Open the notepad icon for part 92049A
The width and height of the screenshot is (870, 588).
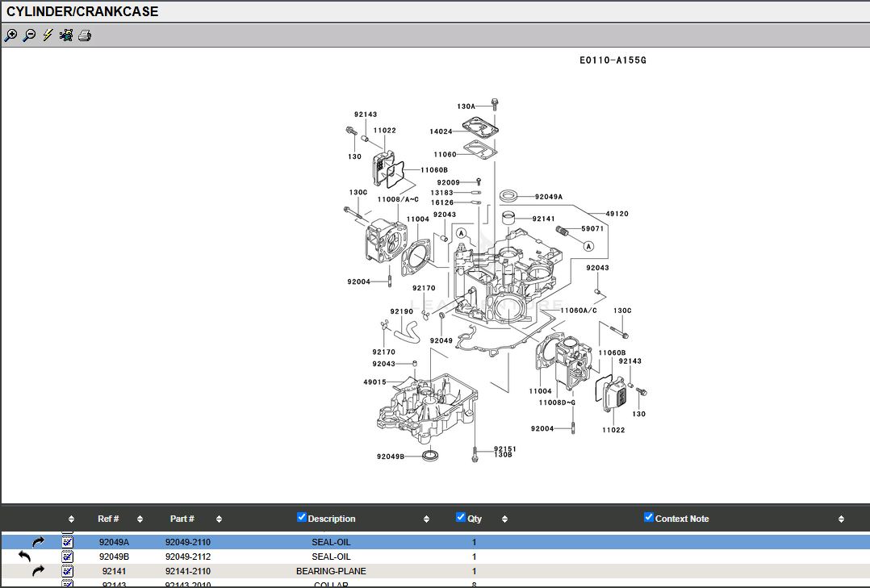tap(68, 542)
